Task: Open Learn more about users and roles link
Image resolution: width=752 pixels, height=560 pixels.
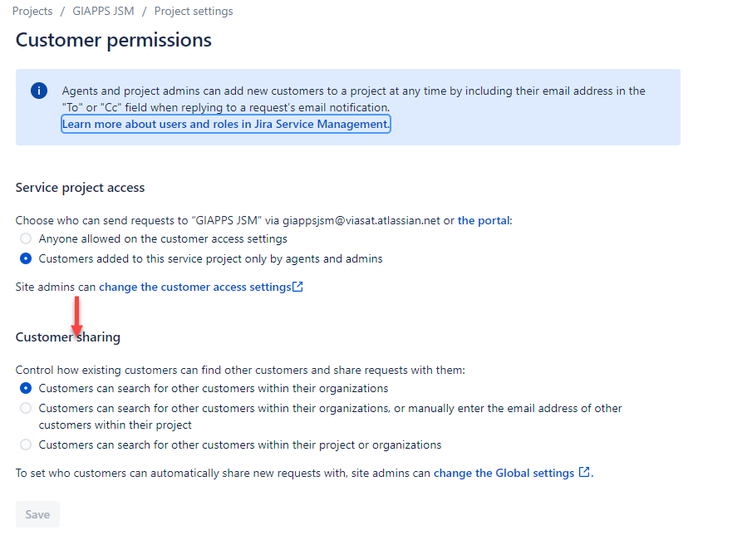Action: tap(225, 124)
